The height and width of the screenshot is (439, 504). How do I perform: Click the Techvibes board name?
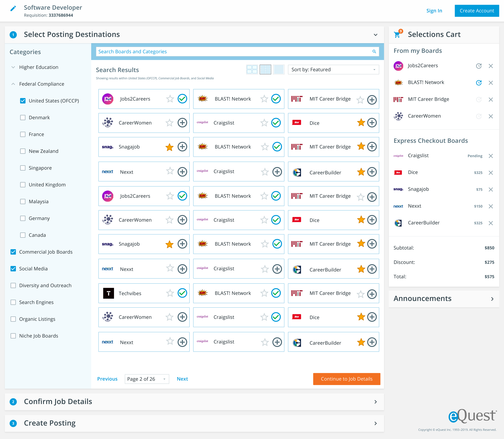coord(130,293)
